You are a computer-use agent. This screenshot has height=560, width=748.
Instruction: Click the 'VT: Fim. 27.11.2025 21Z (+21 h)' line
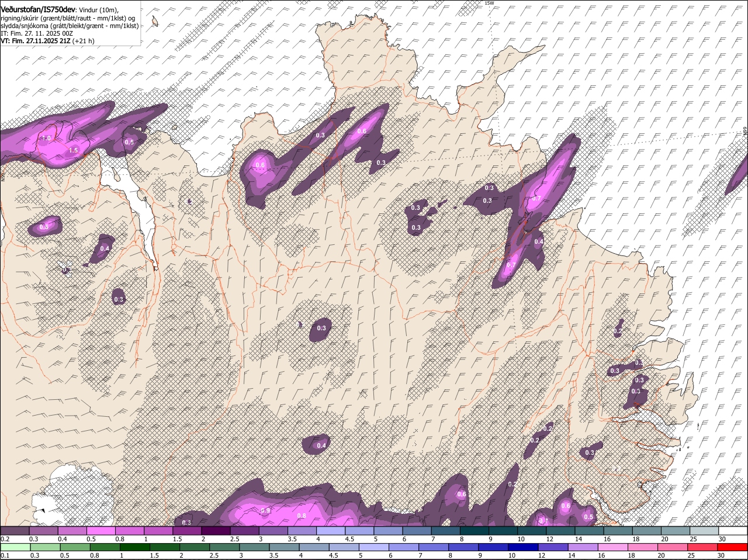(47, 41)
